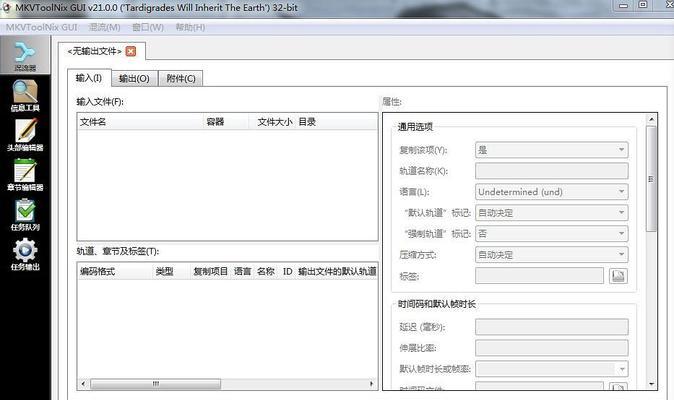Open the Job output (任务输出) in sidebar
Viewport: 674px width, 400px height.
(x=25, y=254)
